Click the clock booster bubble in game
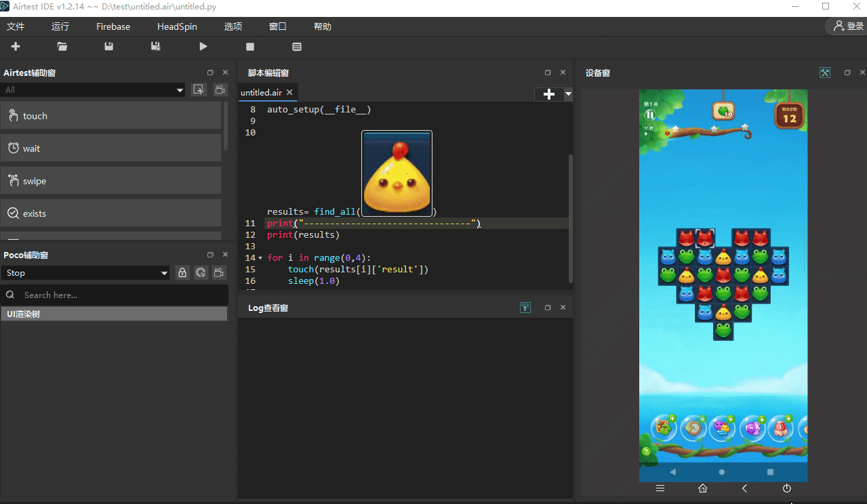This screenshot has height=504, width=867. (x=693, y=427)
